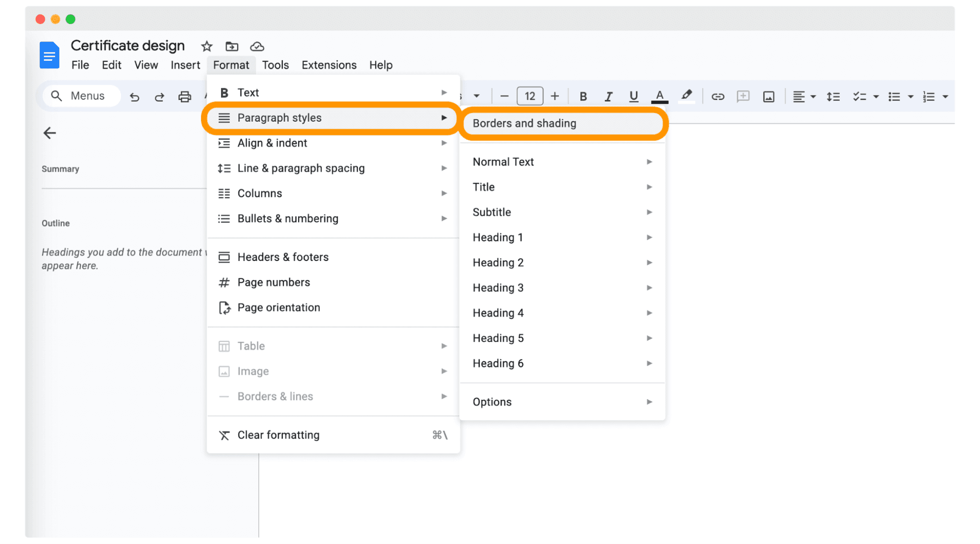
Task: Open the Tools menu
Action: click(x=276, y=65)
